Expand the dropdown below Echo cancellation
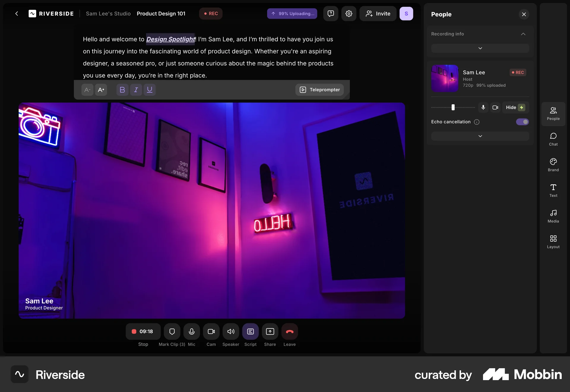Screen dimensions: 570x392 (480, 136)
